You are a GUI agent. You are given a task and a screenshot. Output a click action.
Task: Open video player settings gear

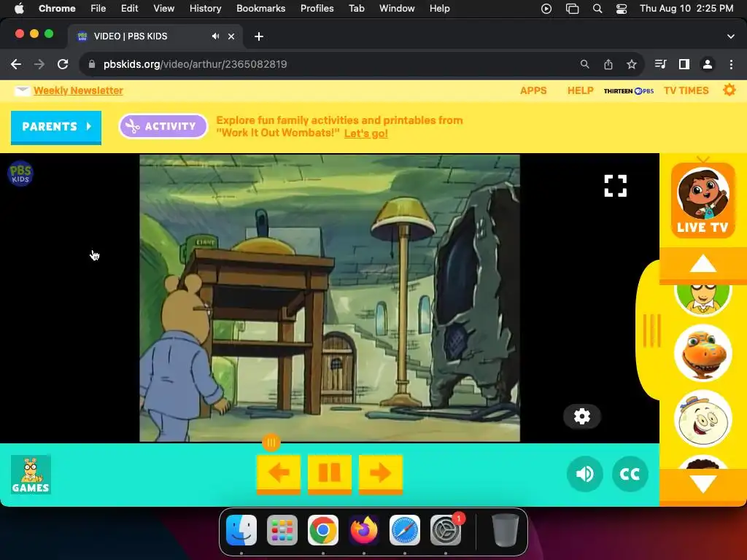coord(581,416)
